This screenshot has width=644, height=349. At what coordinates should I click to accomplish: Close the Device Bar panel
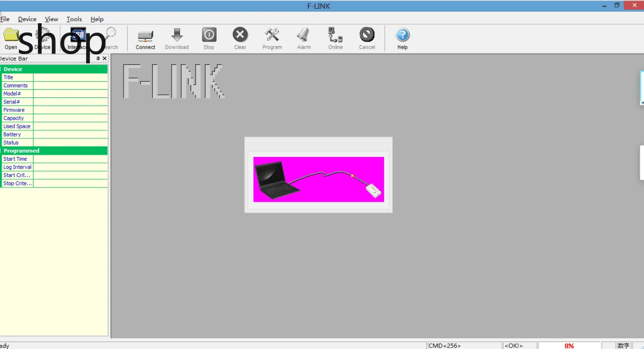pyautogui.click(x=105, y=58)
